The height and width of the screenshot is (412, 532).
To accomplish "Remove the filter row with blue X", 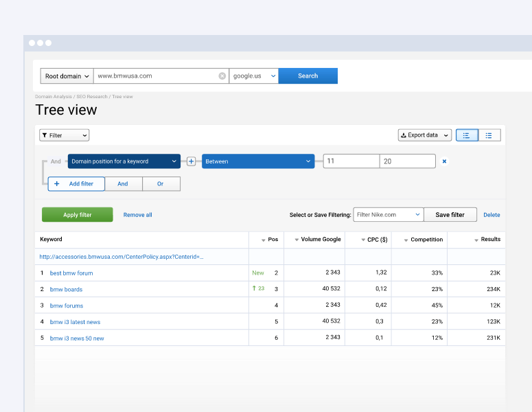I will pos(444,161).
